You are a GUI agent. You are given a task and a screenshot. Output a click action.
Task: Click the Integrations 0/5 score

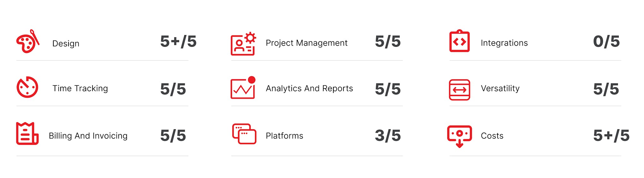pyautogui.click(x=606, y=41)
